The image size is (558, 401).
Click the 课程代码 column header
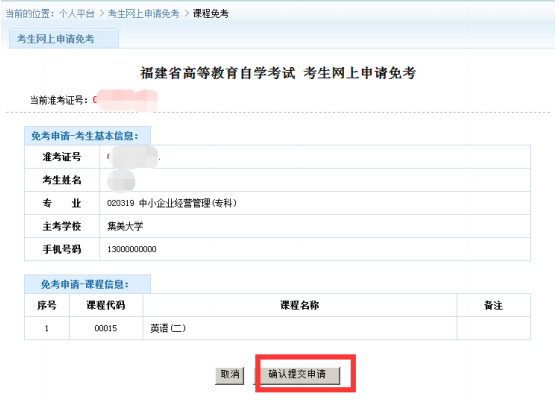click(106, 305)
